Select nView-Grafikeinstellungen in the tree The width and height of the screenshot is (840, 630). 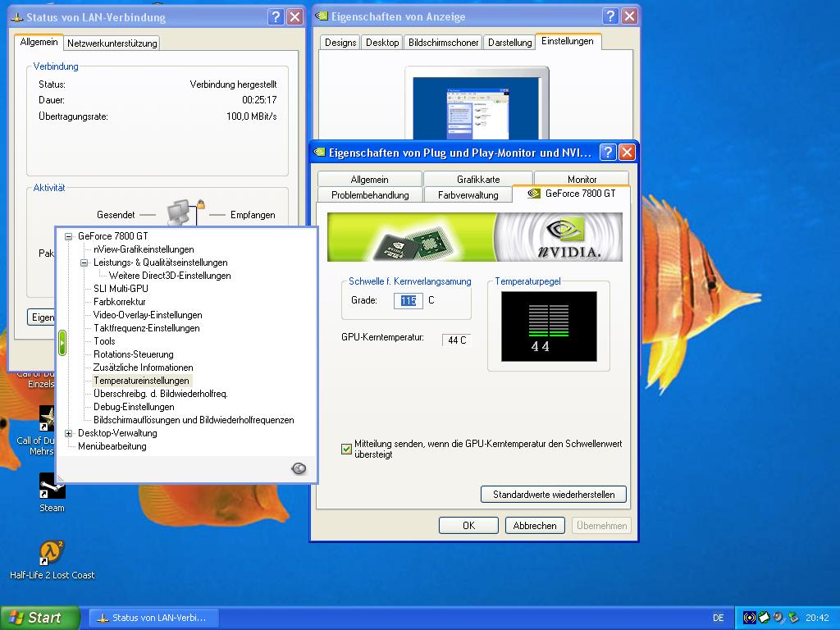pos(144,249)
